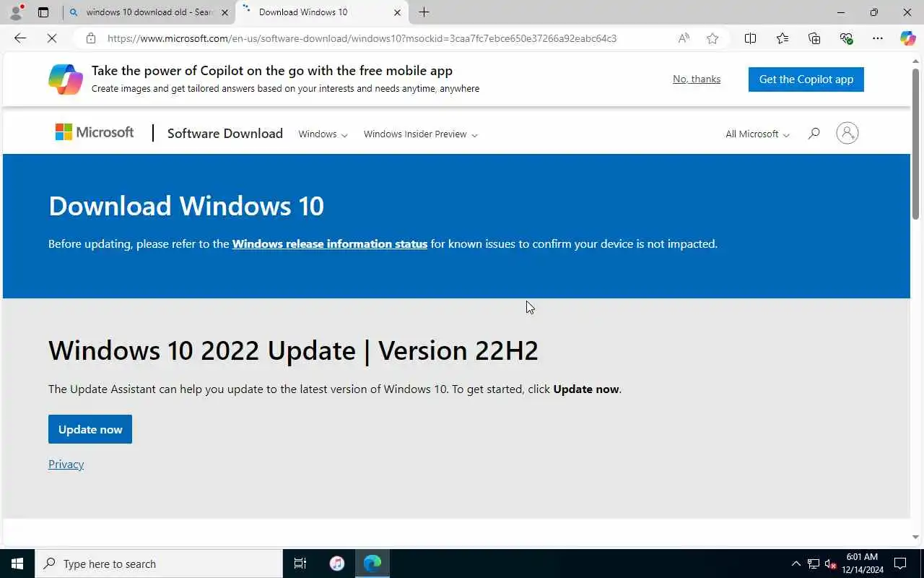Click the vertical scrollbar thumb
Screen dimensions: 924x578
[915, 143]
